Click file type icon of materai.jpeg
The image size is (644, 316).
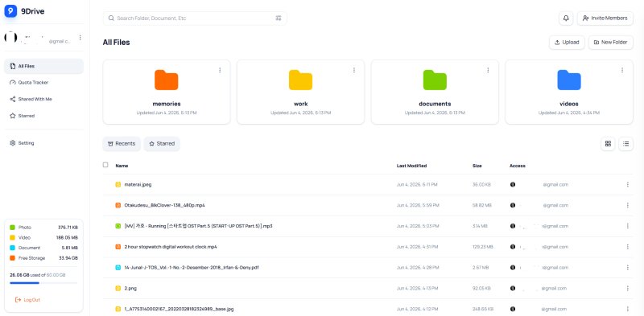pos(118,185)
